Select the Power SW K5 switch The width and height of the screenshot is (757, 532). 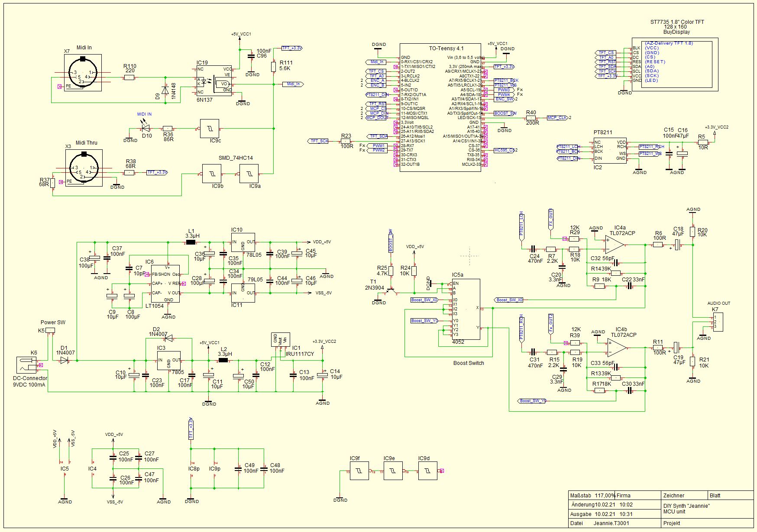(50, 330)
